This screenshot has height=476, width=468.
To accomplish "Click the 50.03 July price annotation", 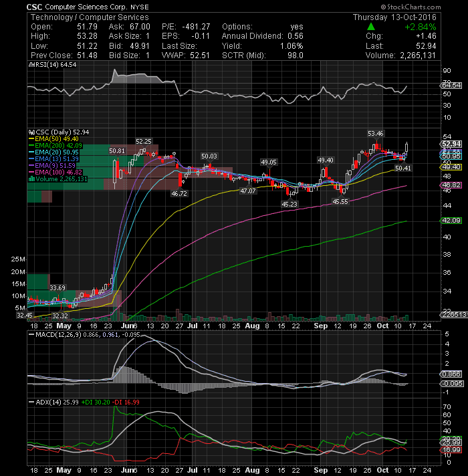I will point(209,156).
